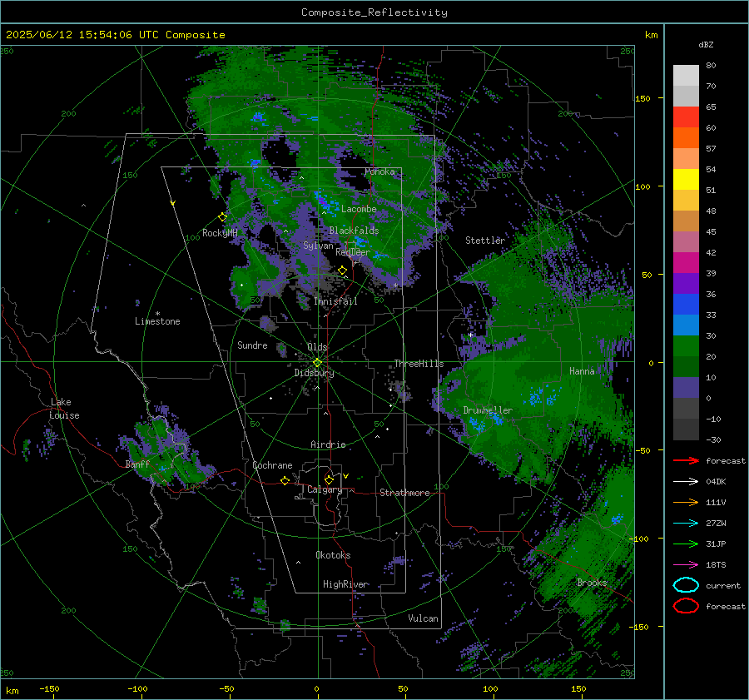The image size is (749, 700).
Task: Click the Banff label
Action: [137, 464]
